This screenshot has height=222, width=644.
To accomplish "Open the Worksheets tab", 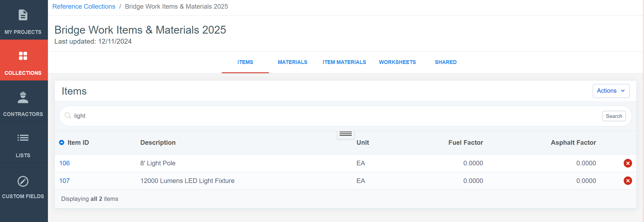I will (x=397, y=62).
